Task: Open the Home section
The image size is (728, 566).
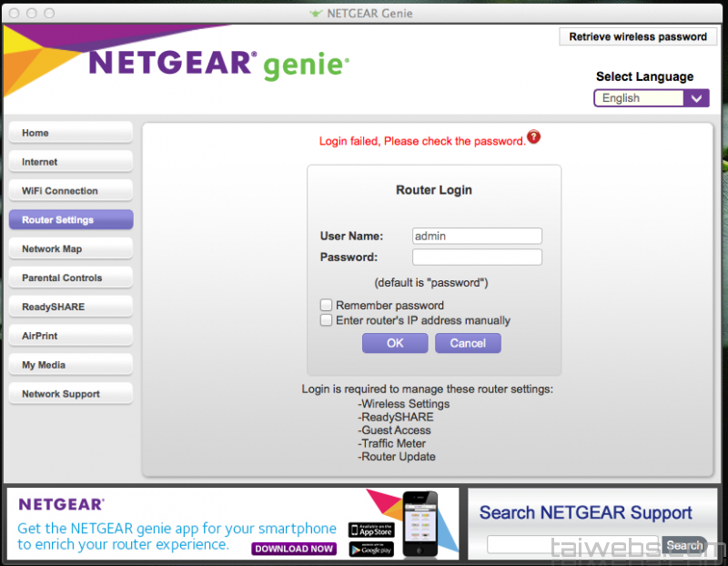Action: pyautogui.click(x=71, y=133)
